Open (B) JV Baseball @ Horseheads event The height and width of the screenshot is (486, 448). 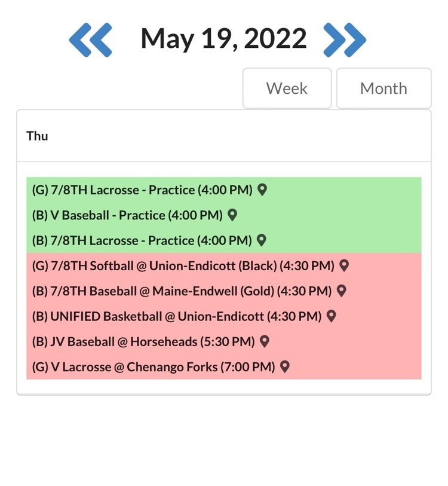[143, 342]
